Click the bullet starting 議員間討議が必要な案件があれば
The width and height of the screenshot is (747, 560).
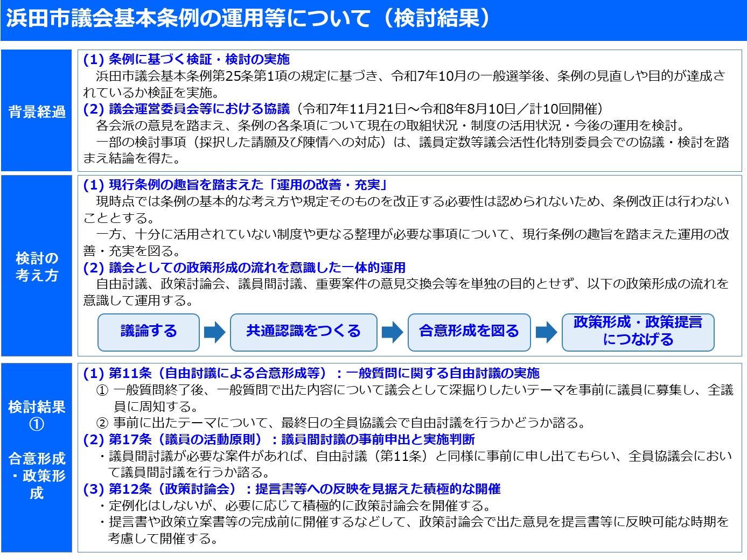pyautogui.click(x=415, y=464)
